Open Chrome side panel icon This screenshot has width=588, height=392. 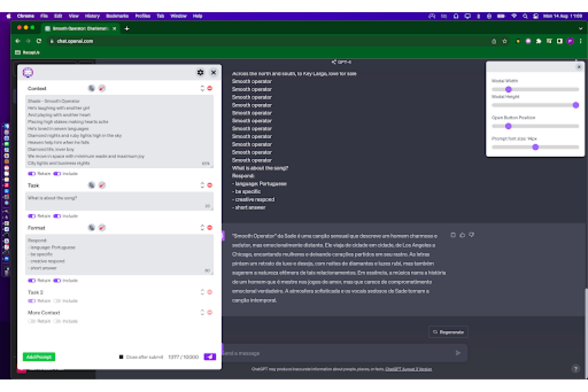click(x=560, y=41)
